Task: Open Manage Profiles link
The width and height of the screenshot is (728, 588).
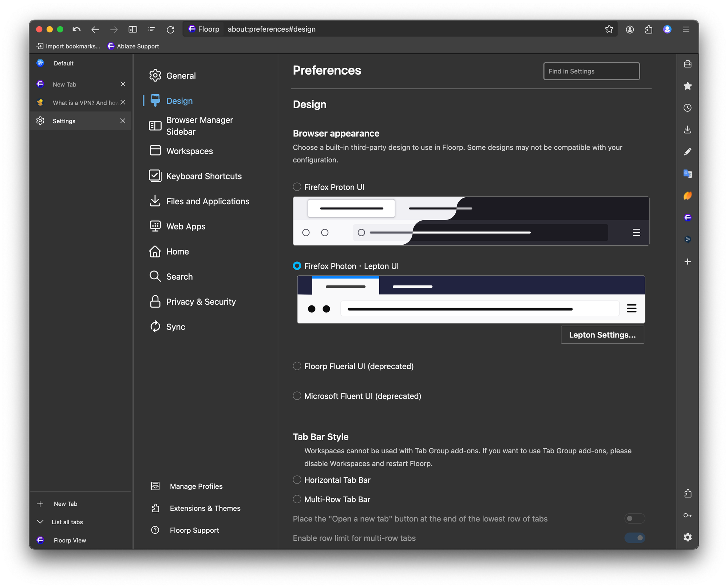Action: click(187, 486)
